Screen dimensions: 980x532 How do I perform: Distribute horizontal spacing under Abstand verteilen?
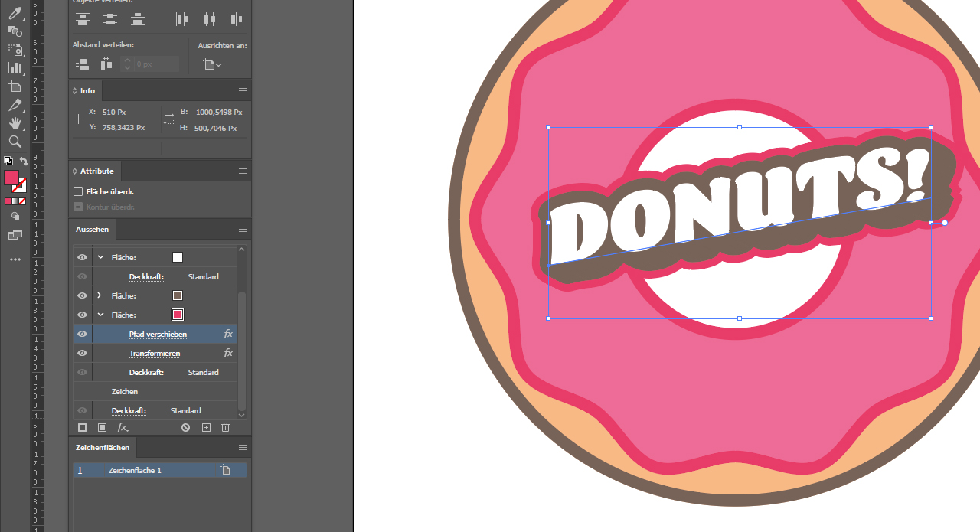(x=106, y=64)
